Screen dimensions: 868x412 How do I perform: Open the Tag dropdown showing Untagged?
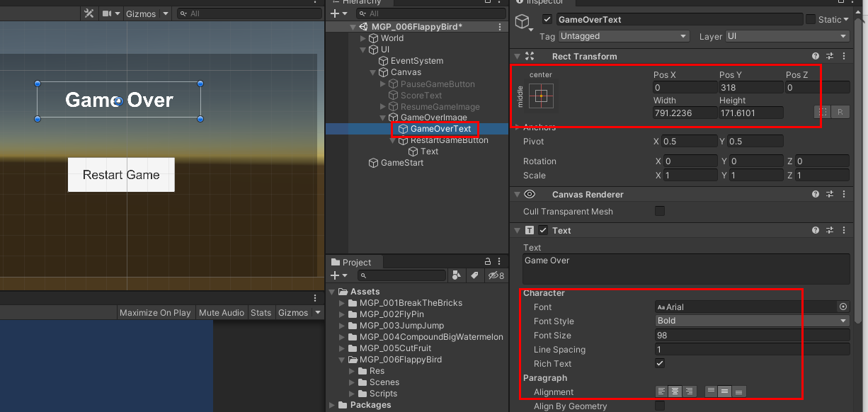624,36
